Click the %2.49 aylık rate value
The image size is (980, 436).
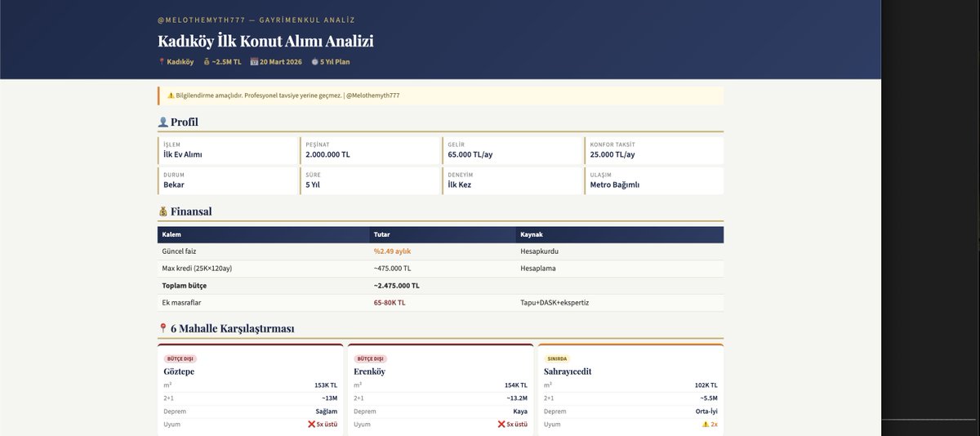pos(392,251)
